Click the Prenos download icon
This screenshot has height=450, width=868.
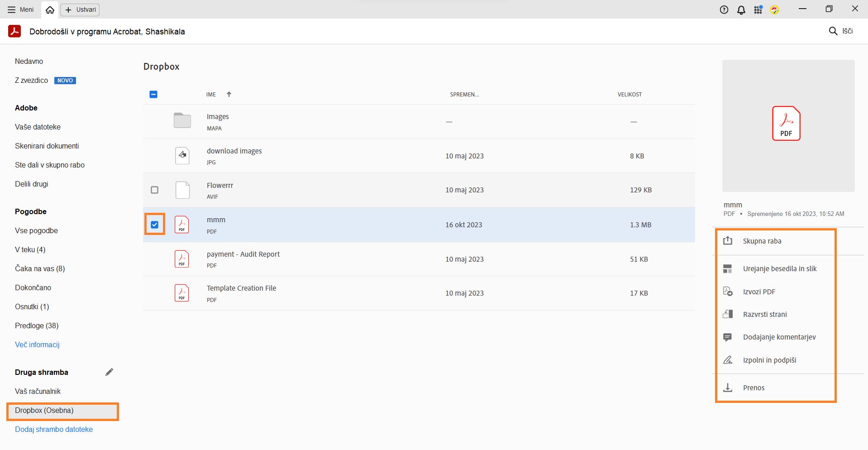(728, 388)
